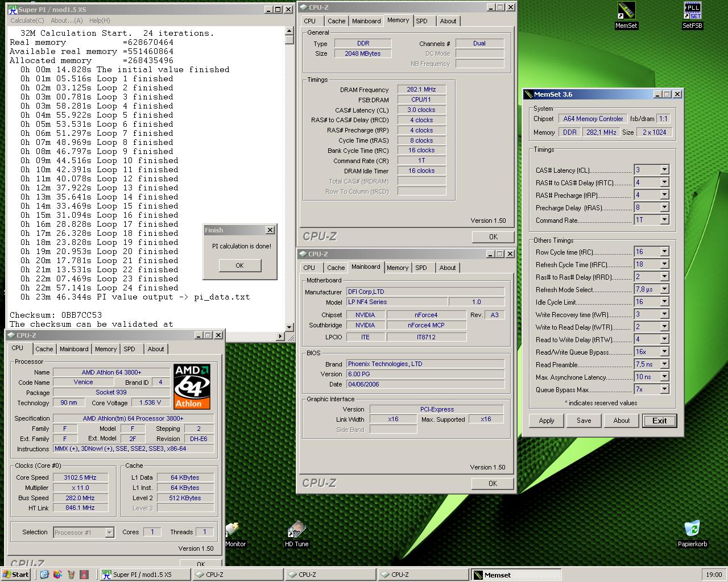This screenshot has height=582, width=728.
Task: Open Refresh Mode Select dropdown
Action: tap(664, 289)
